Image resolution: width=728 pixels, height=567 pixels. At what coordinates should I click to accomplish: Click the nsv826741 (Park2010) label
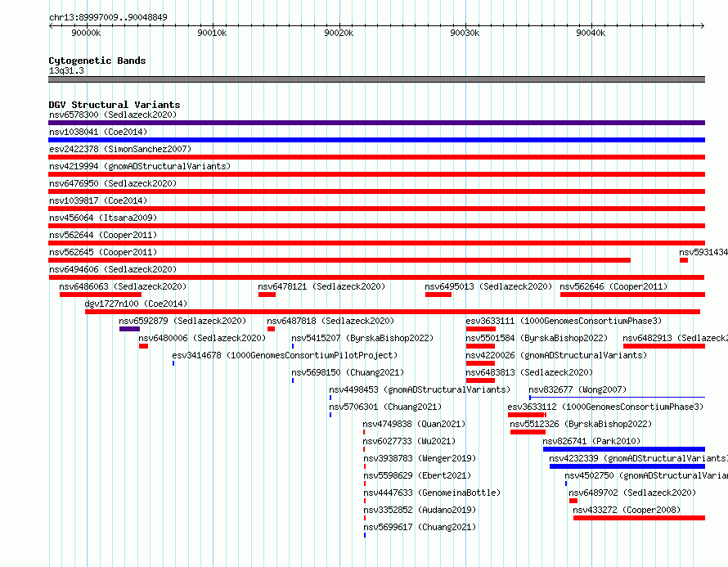click(591, 441)
